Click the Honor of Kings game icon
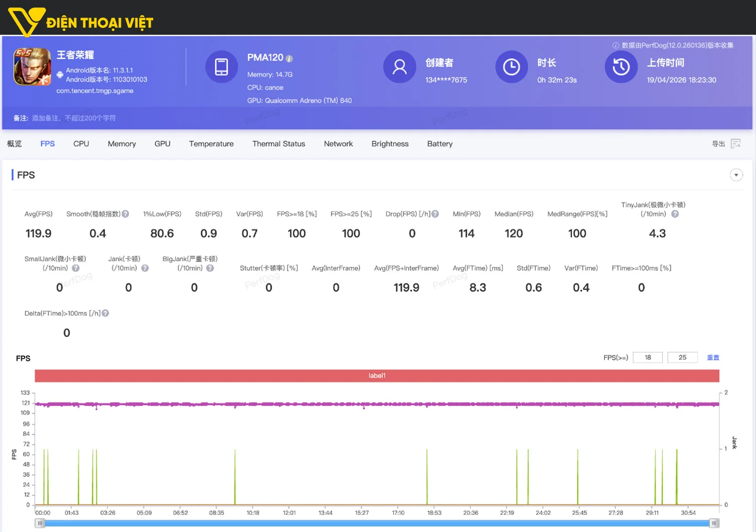Image resolution: width=756 pixels, height=532 pixels. (32, 66)
